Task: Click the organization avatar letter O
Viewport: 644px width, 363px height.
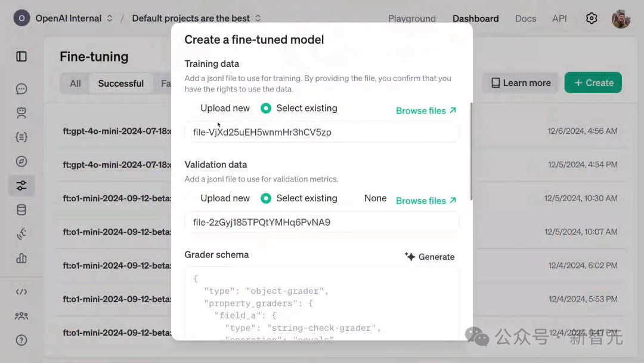Action: (21, 18)
